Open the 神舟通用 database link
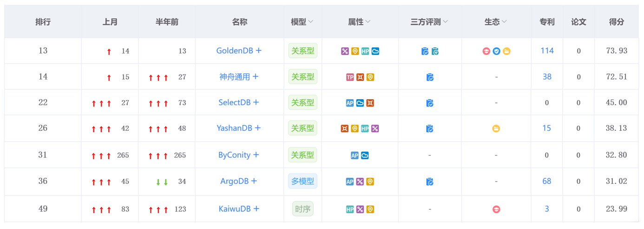Screen dimensions: 644x229 click(x=235, y=77)
